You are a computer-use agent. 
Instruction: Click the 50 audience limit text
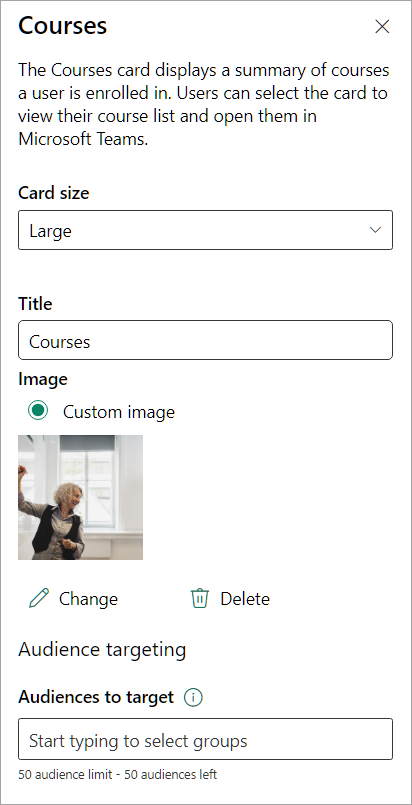(117, 775)
